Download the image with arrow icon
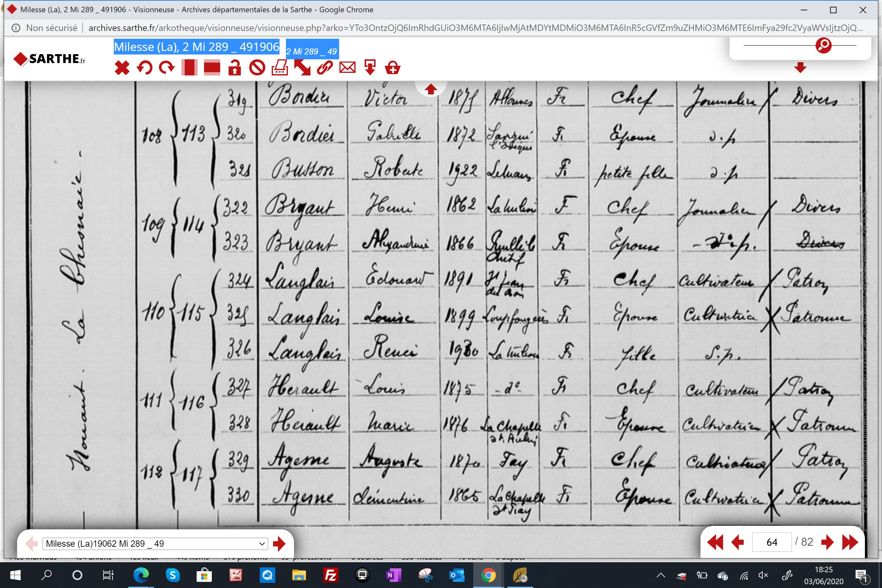Viewport: 882px width, 588px height. pos(370,68)
